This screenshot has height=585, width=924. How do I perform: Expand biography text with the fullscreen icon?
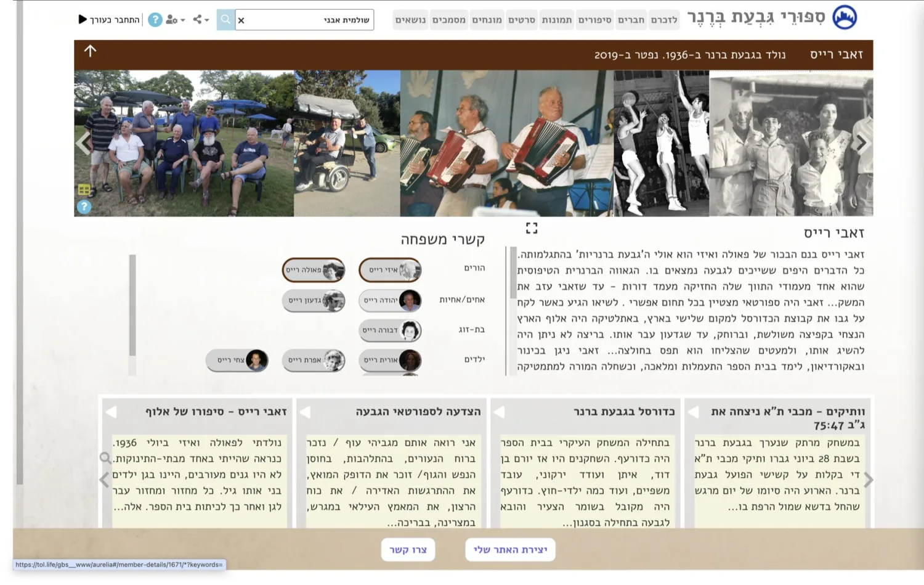[x=532, y=228]
